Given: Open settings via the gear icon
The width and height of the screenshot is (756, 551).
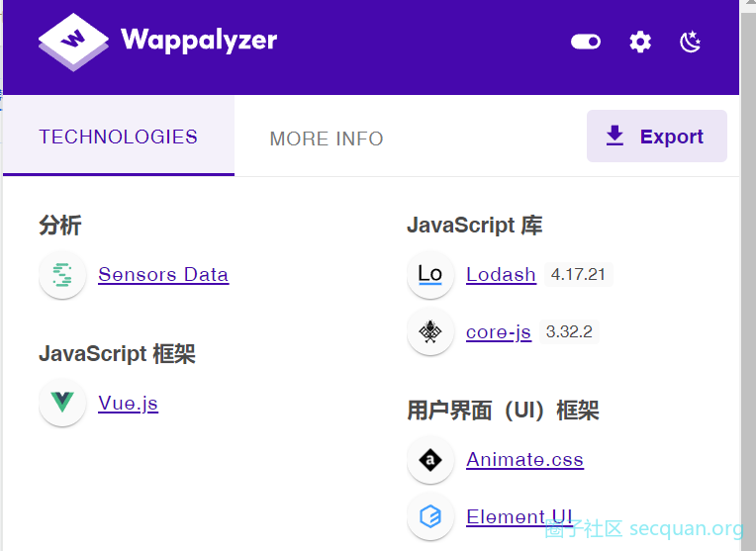Looking at the screenshot, I should 640,42.
